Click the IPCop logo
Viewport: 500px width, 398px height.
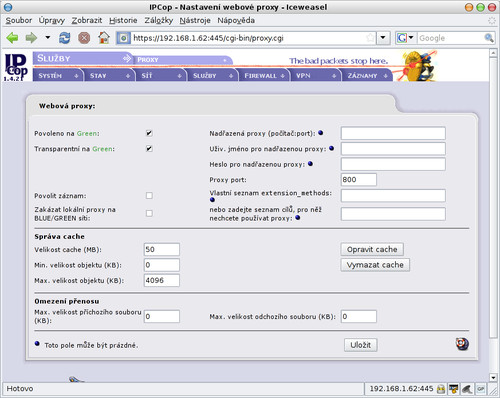[x=16, y=68]
